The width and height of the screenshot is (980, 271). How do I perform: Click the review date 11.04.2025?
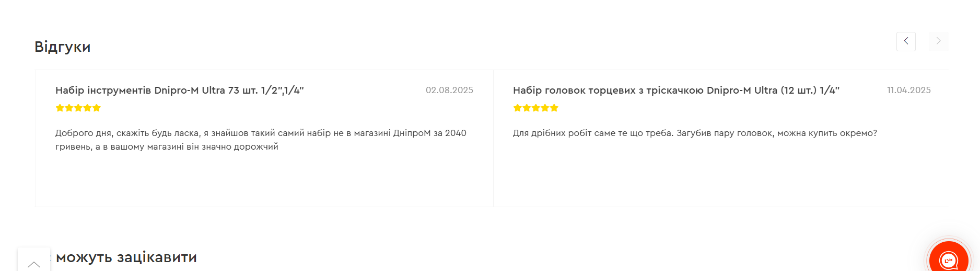pyautogui.click(x=908, y=91)
